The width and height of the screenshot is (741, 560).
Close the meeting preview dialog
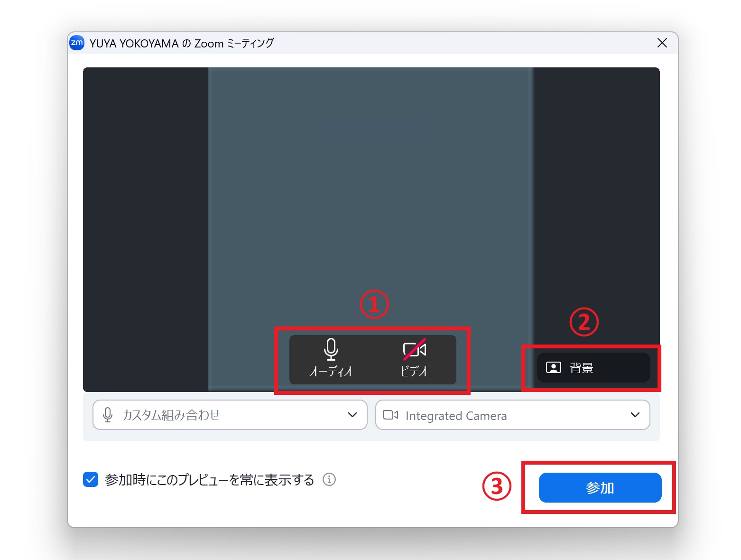662,43
